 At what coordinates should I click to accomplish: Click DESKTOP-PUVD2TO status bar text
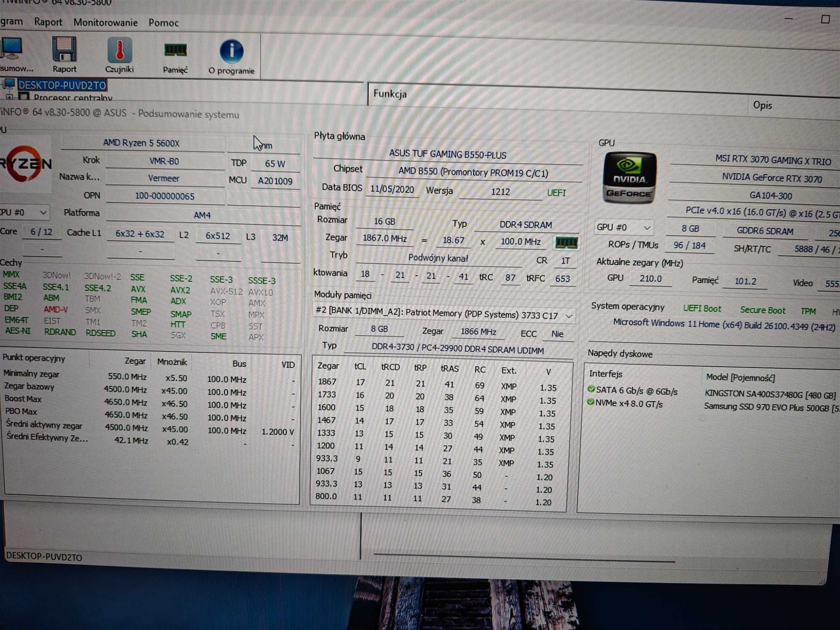tap(44, 557)
